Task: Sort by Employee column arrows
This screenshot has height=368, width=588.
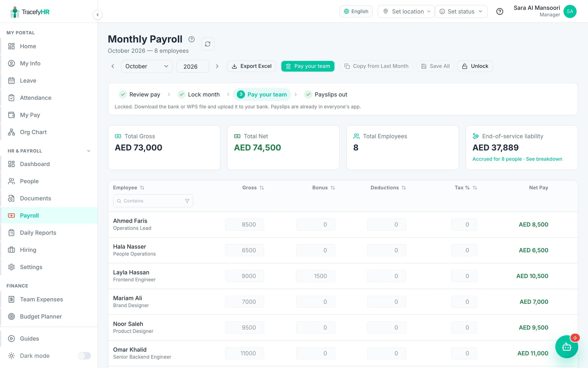Action: (x=142, y=188)
